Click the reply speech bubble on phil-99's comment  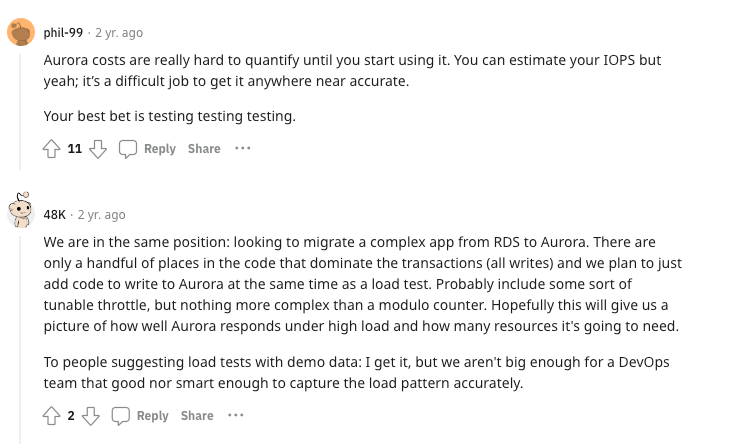(128, 149)
